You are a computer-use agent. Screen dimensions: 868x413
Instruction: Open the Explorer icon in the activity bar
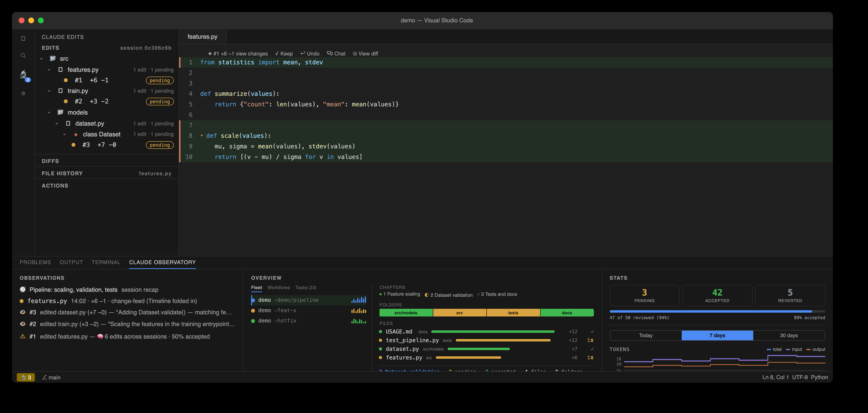23,38
